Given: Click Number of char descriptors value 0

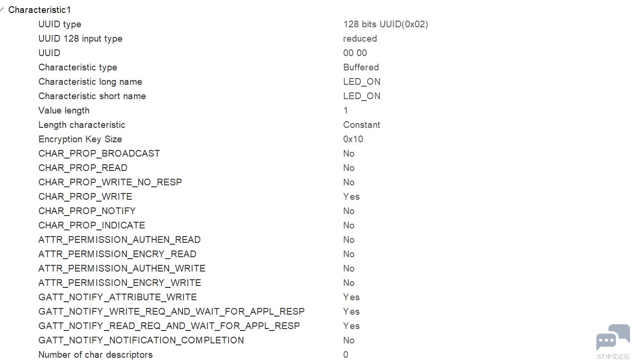Looking at the screenshot, I should (x=346, y=354).
